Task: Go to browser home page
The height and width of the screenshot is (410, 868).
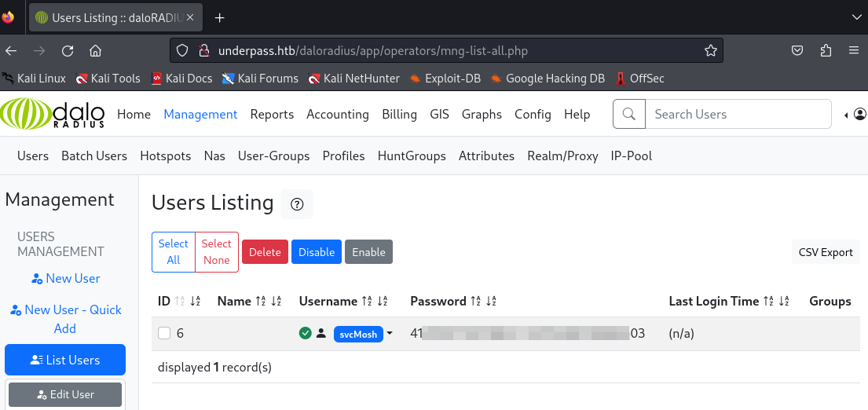Action: coord(96,51)
